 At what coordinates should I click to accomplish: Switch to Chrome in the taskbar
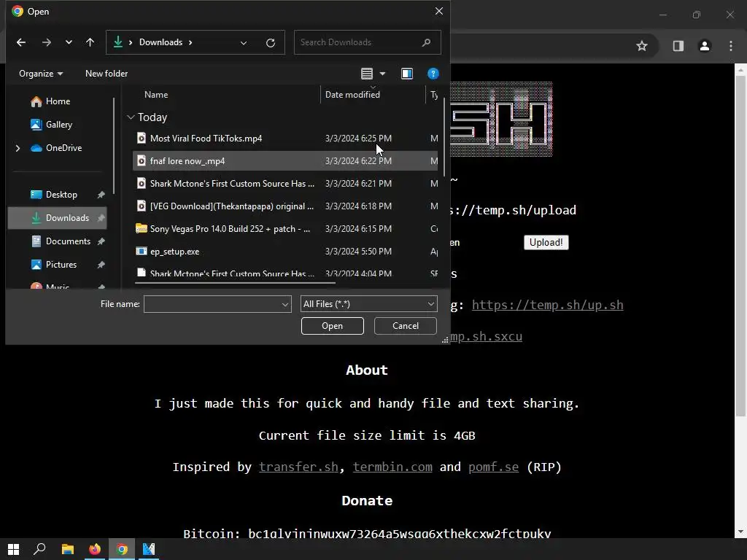(122, 549)
